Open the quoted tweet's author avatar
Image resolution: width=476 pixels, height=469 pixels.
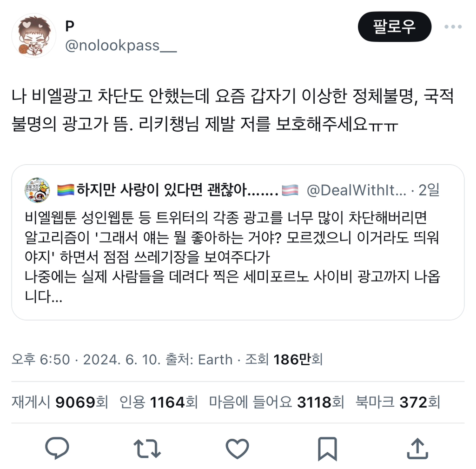[37, 190]
